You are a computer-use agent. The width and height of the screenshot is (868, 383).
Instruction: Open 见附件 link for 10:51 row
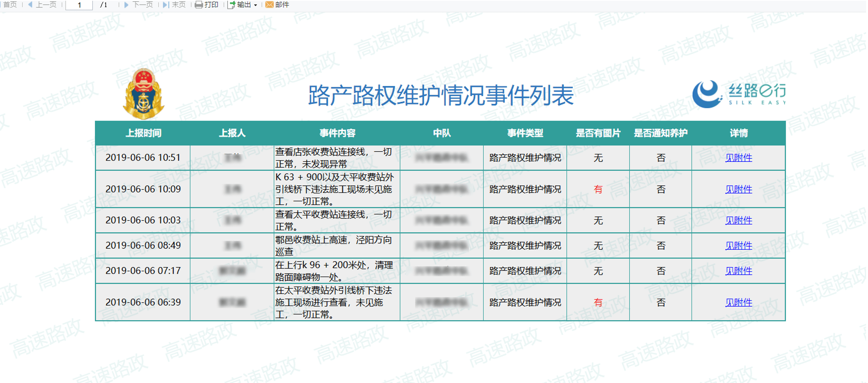(x=738, y=158)
